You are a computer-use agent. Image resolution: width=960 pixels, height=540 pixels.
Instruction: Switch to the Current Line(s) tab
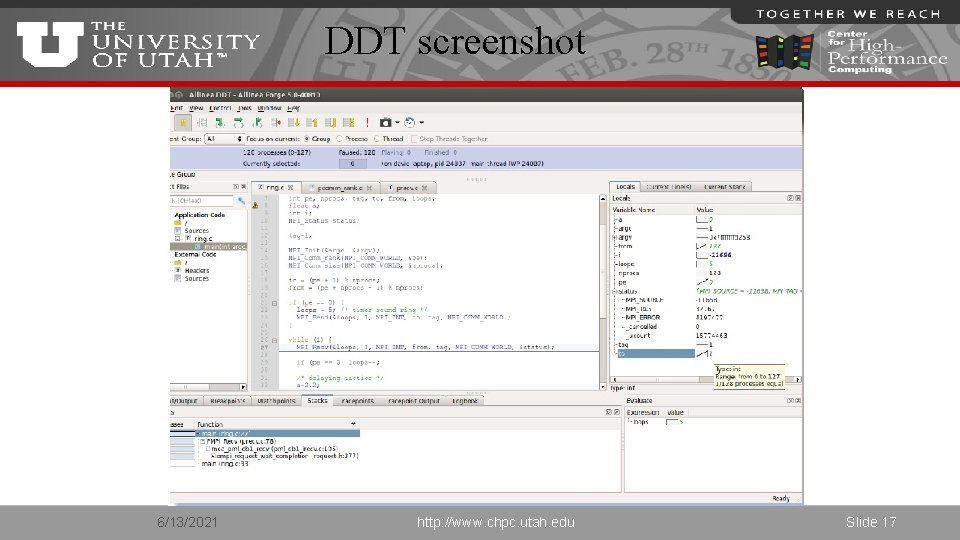669,187
